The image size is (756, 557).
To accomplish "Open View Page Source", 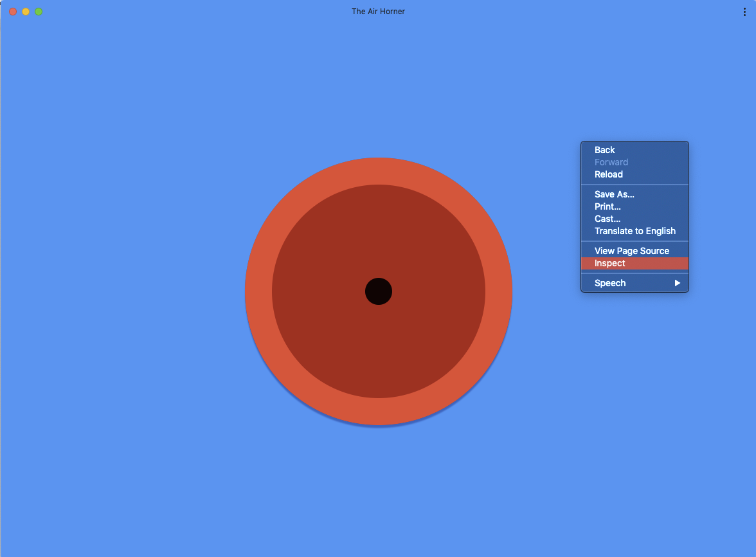I will [631, 251].
